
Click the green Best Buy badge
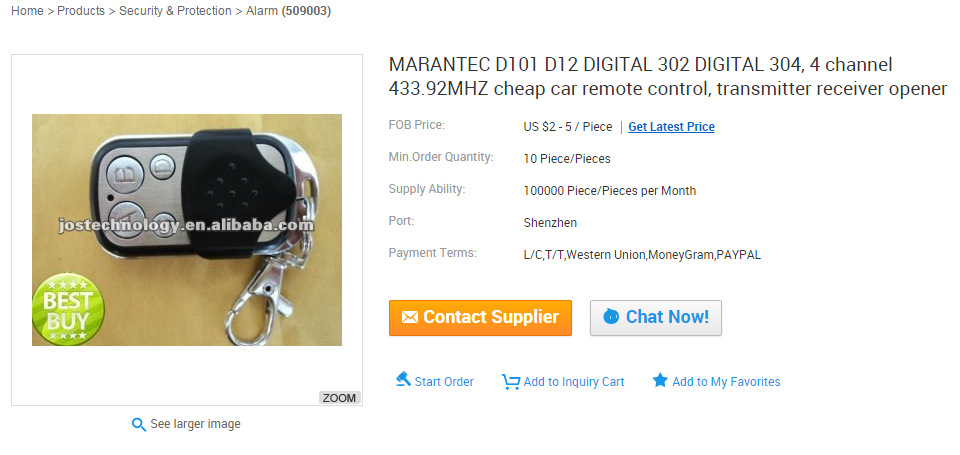(x=68, y=308)
